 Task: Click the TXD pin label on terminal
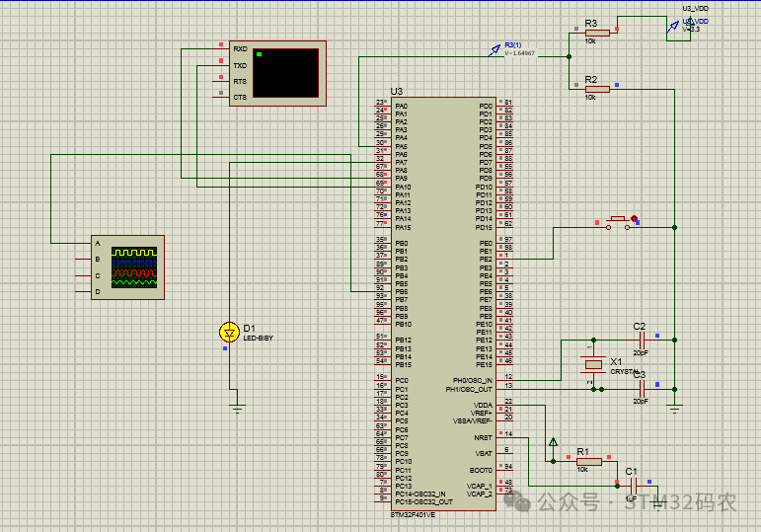coord(240,65)
